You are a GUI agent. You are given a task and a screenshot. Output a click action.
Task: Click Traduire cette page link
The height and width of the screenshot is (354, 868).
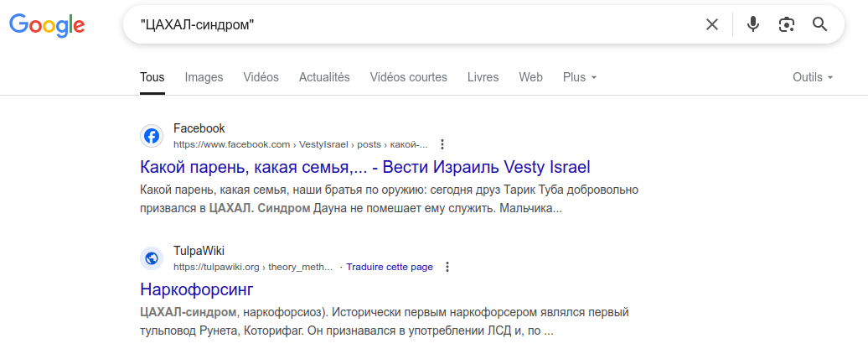(x=390, y=267)
